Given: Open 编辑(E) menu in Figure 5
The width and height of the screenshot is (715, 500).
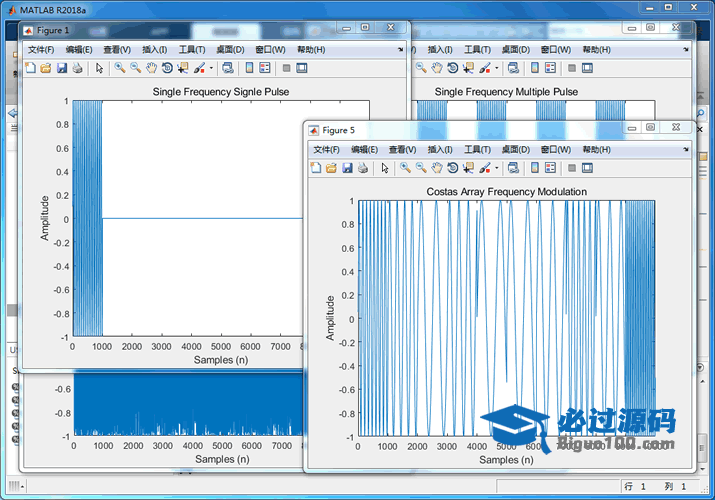Looking at the screenshot, I should tap(364, 149).
